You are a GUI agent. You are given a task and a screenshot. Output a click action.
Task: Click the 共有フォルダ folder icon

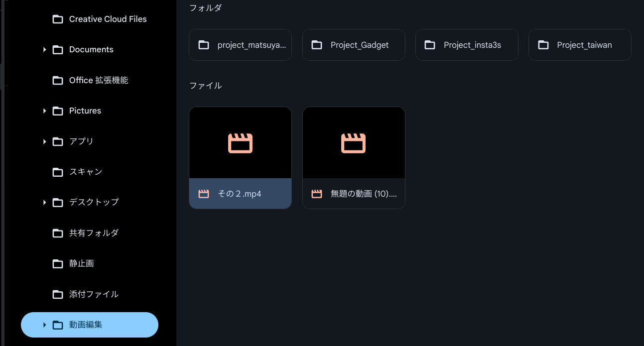click(x=58, y=233)
